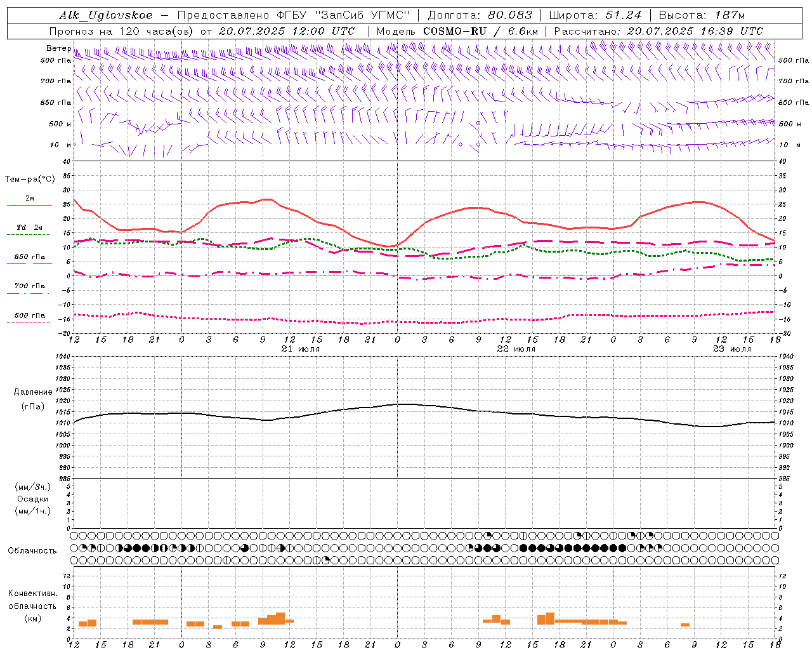Click the 6.6км grid resolution text
Screen dimensions: 812x650
pyautogui.click(x=523, y=31)
